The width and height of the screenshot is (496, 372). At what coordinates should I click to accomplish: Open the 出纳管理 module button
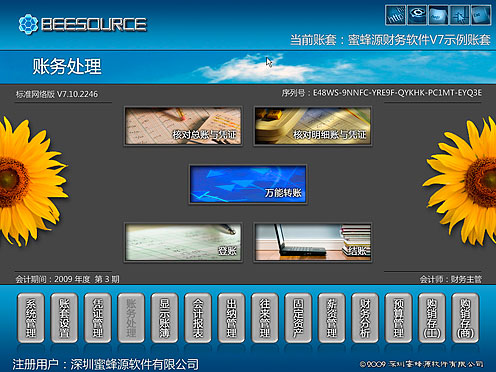pyautogui.click(x=231, y=318)
